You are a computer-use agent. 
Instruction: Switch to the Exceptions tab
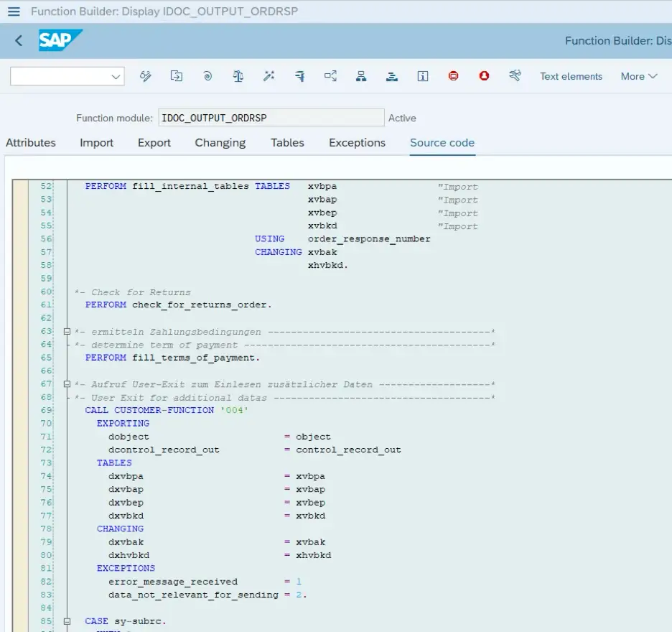pyautogui.click(x=357, y=143)
